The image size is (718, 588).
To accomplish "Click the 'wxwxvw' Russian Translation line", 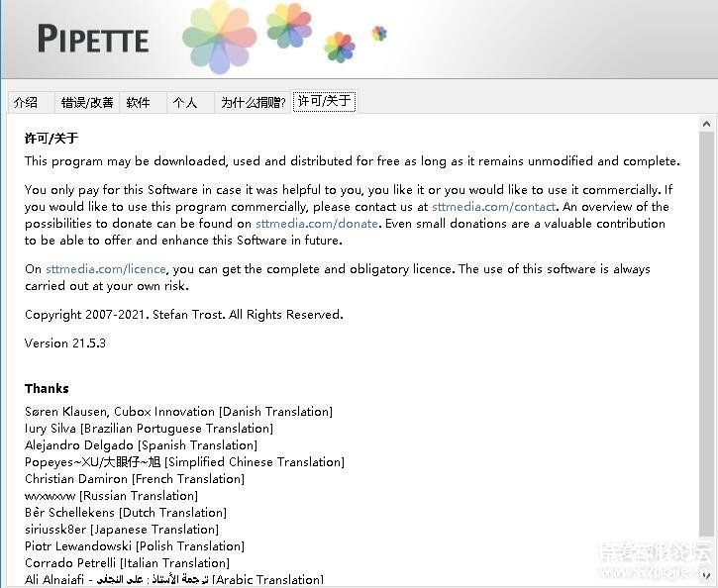I will click(111, 496).
